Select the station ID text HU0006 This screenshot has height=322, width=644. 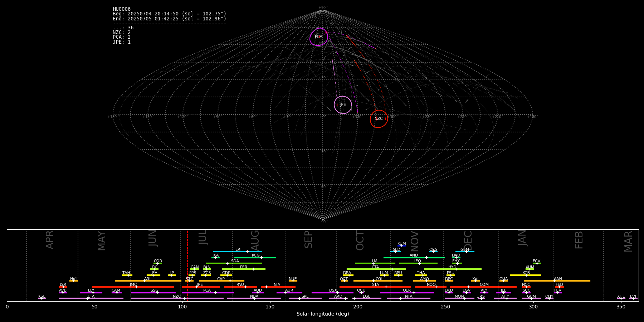[x=122, y=9]
